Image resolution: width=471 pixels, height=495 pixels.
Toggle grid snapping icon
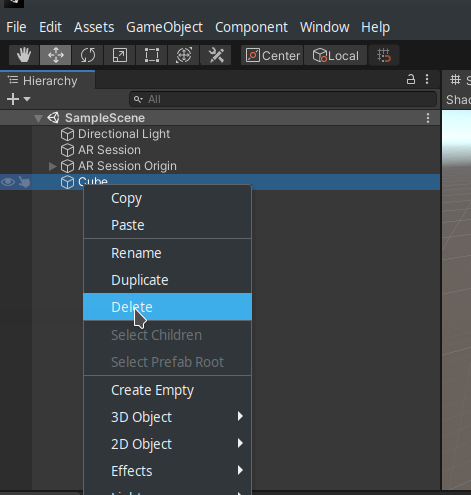coord(384,55)
